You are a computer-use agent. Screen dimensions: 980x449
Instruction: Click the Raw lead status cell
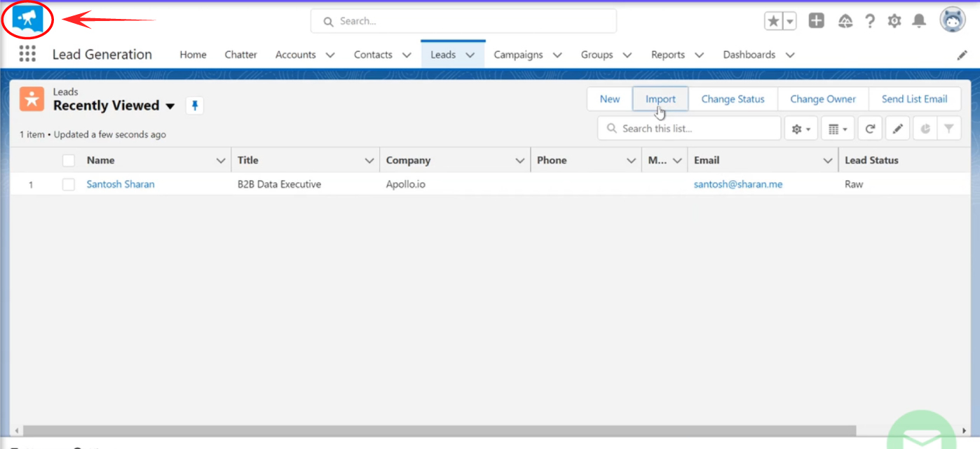(854, 184)
